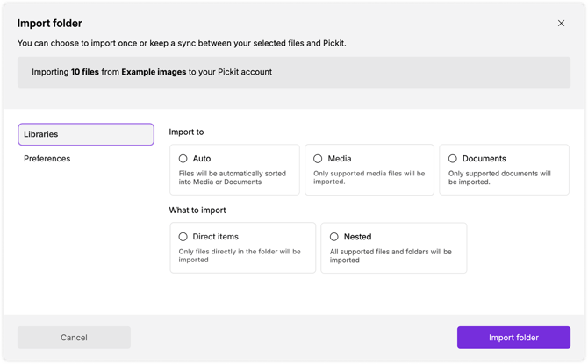Image resolution: width=588 pixels, height=364 pixels.
Task: Click the 'Import to' section label
Action: [186, 132]
